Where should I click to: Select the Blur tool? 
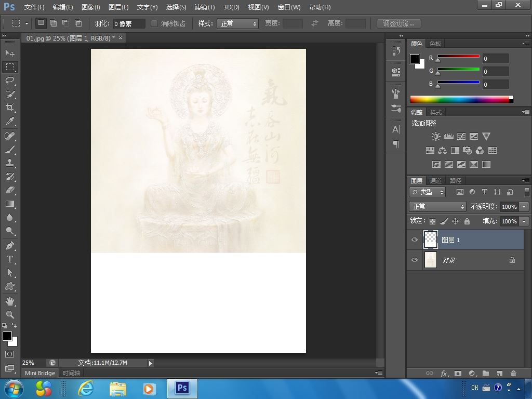click(x=10, y=217)
